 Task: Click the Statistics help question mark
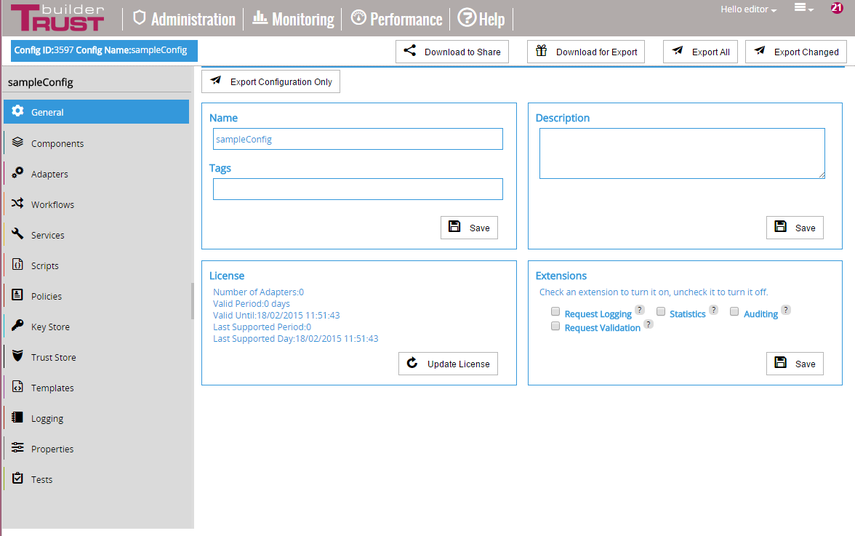tap(714, 310)
